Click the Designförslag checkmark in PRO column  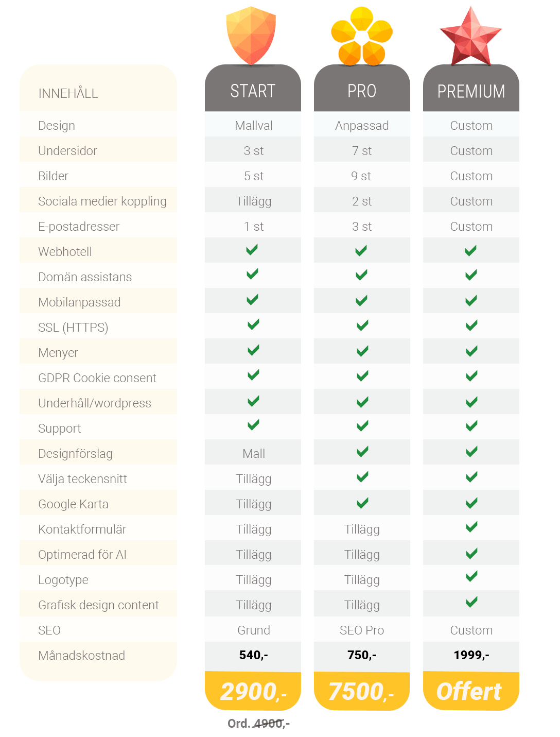pyautogui.click(x=362, y=452)
